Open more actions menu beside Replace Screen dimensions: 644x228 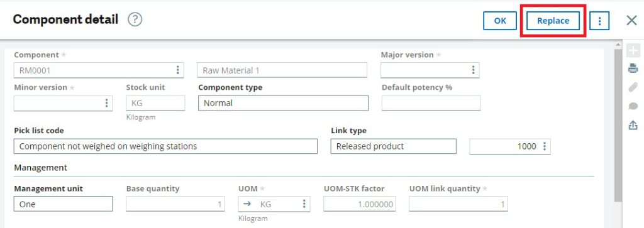click(x=599, y=21)
